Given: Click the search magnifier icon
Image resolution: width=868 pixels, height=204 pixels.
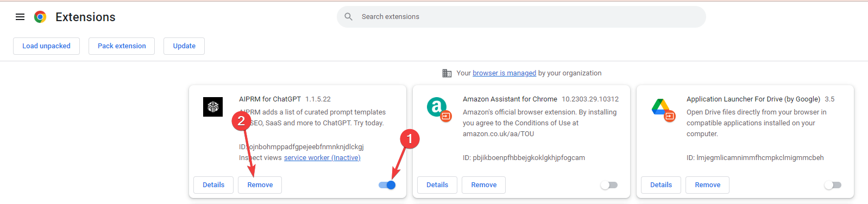Looking at the screenshot, I should [349, 17].
